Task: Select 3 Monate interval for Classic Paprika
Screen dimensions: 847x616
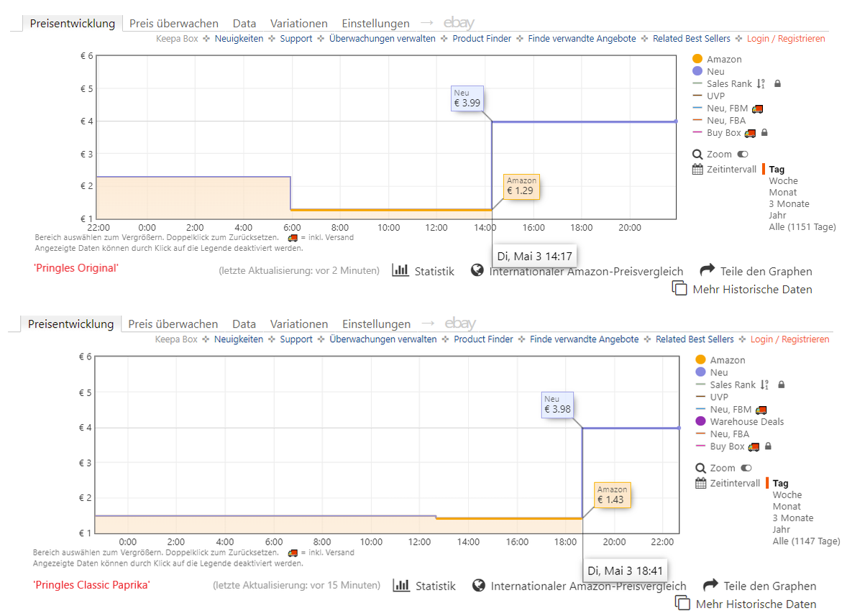Action: pos(793,518)
